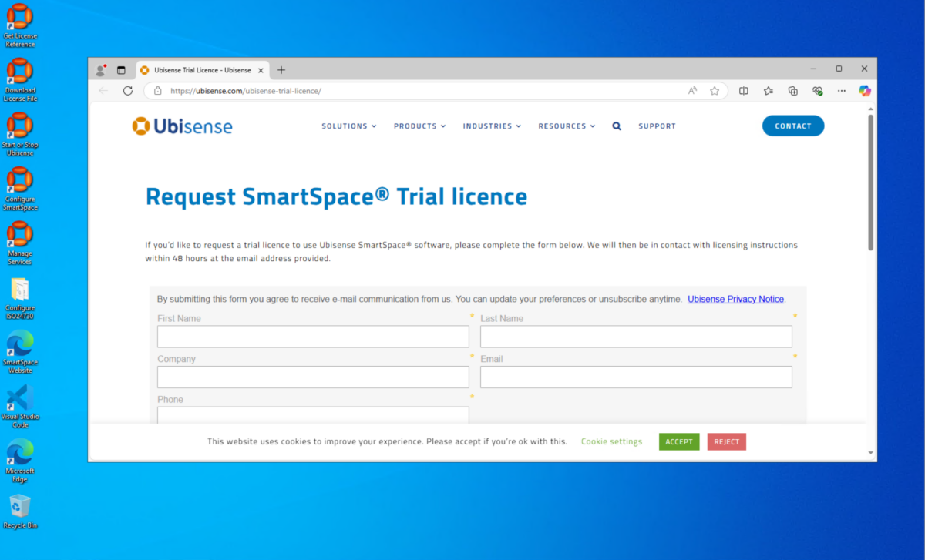Click the Request SmartSpace Trial licence heading

pos(337,196)
